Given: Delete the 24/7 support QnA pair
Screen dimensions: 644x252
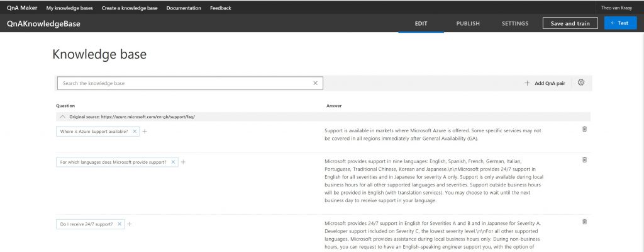Looking at the screenshot, I should 584,222.
